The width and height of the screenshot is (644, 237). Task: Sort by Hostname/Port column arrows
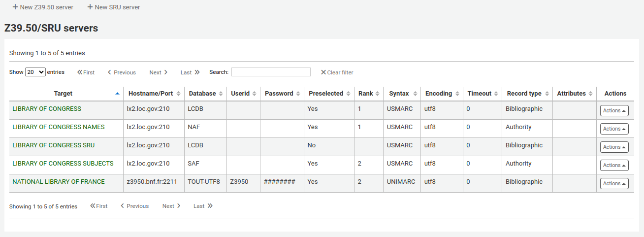click(x=178, y=94)
